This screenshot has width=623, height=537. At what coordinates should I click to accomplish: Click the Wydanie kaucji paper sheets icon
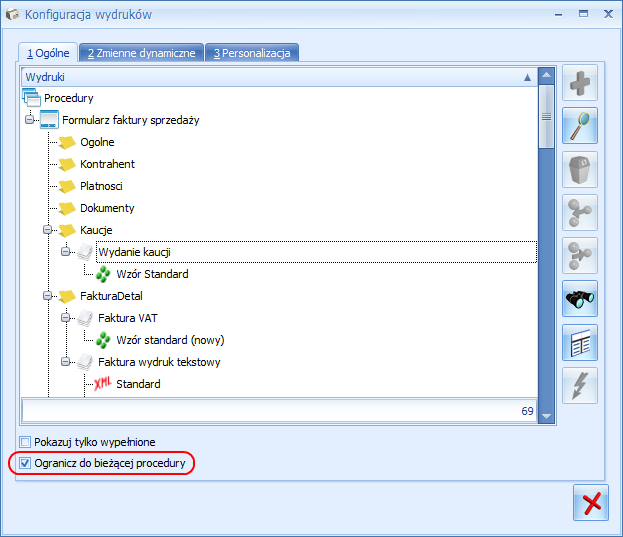(85, 252)
